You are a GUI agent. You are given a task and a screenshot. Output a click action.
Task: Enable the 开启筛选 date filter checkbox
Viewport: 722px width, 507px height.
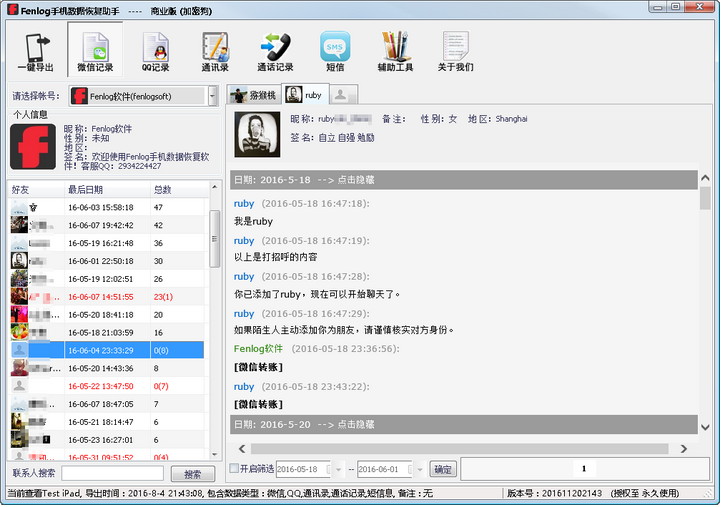tap(234, 468)
